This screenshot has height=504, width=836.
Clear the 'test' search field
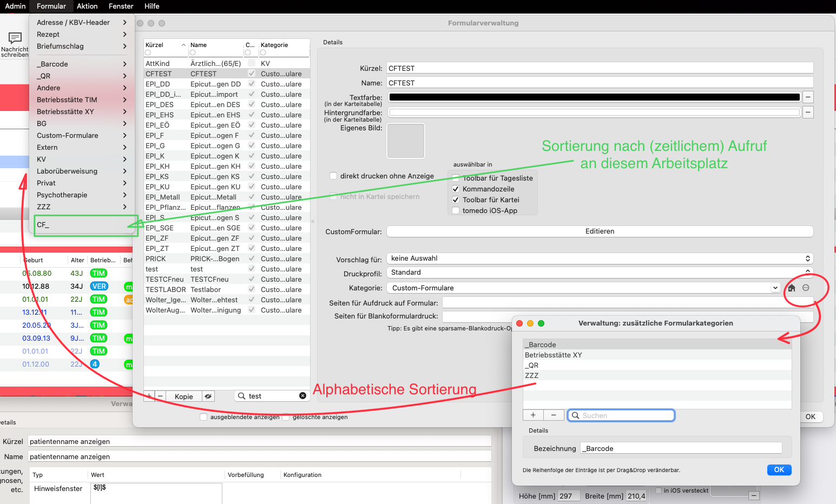point(302,396)
